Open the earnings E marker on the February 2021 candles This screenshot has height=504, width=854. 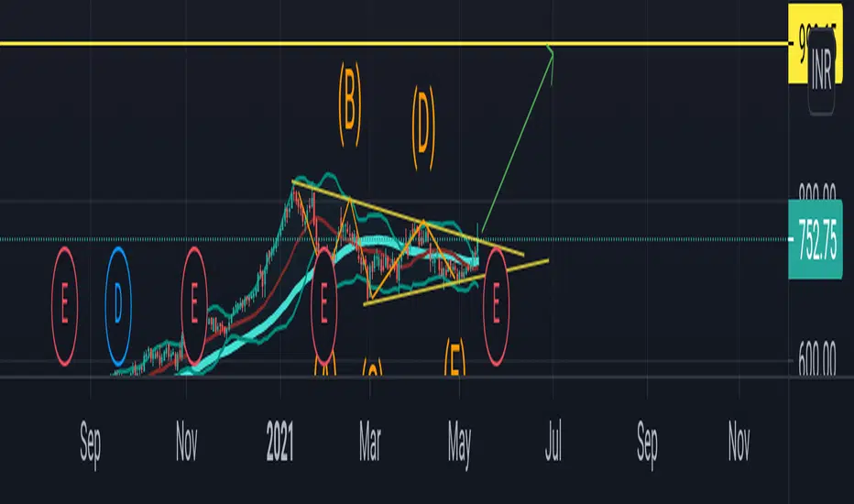(324, 306)
